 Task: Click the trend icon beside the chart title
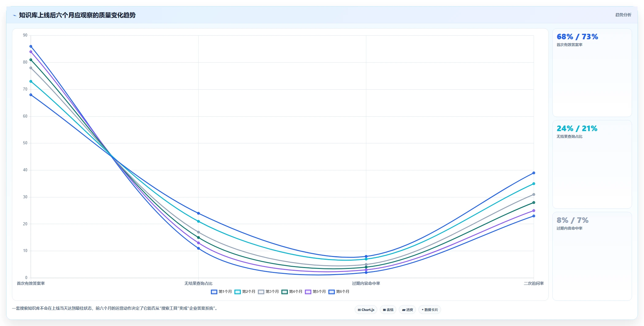[x=14, y=15]
